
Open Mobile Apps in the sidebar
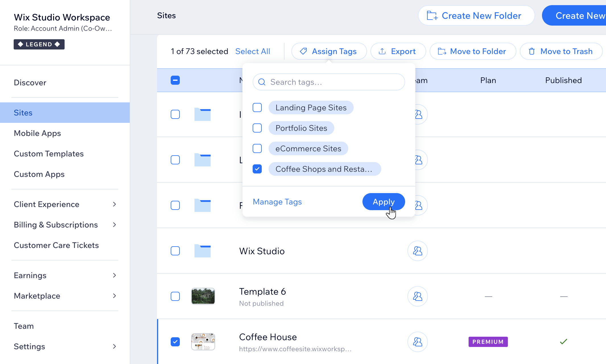pyautogui.click(x=37, y=133)
